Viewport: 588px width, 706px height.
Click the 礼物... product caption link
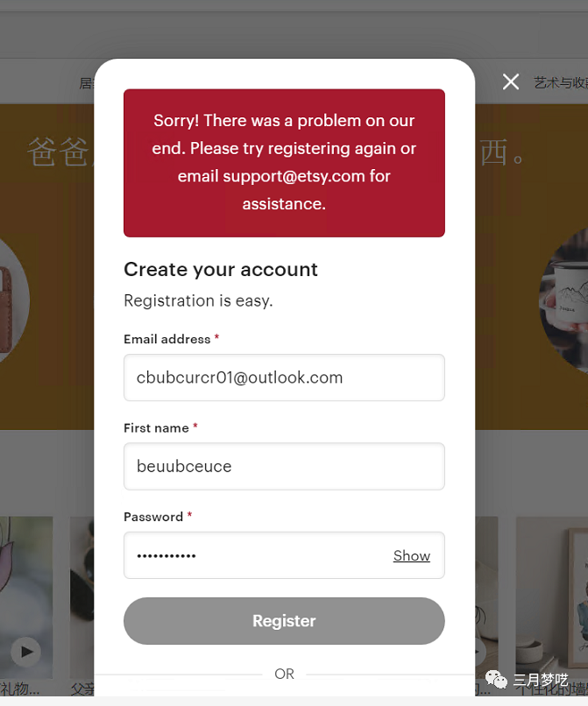point(20,688)
